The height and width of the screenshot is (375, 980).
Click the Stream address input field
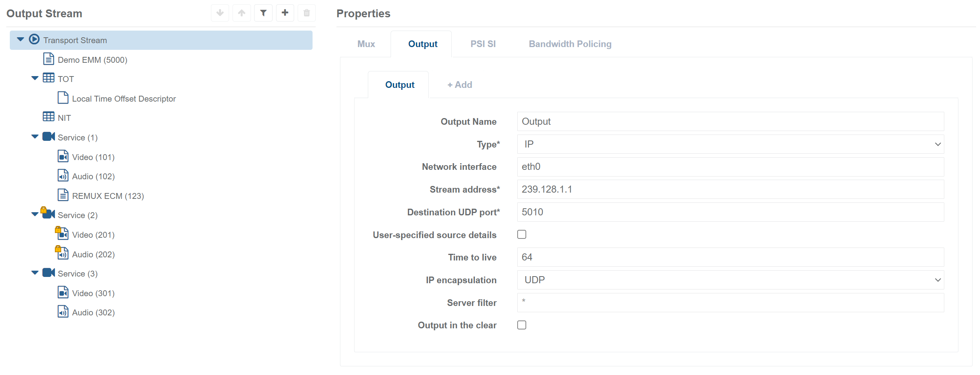pos(730,189)
